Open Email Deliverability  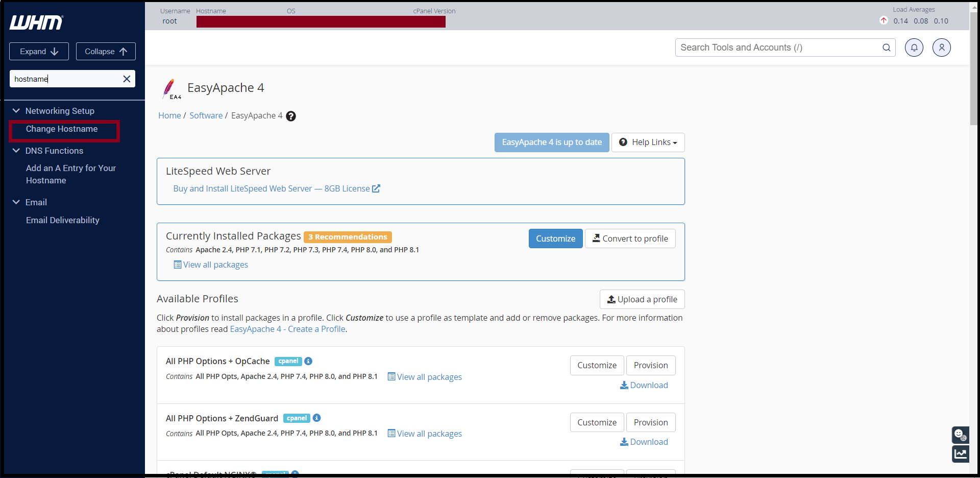pyautogui.click(x=63, y=220)
